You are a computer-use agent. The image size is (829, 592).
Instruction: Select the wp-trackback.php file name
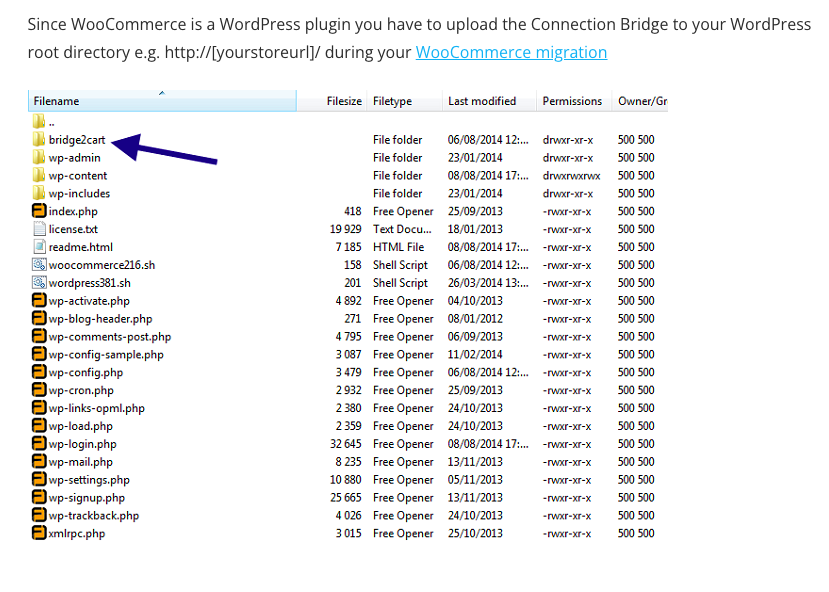click(x=94, y=516)
